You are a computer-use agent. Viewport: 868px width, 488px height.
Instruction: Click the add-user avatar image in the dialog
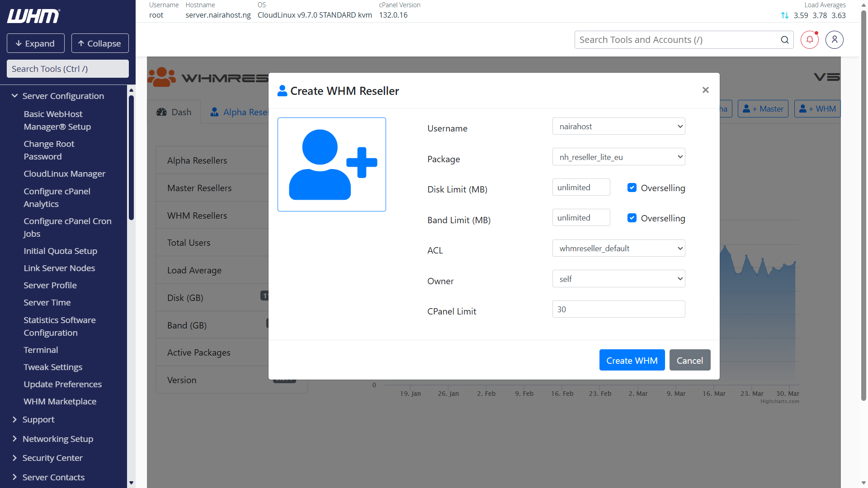click(332, 164)
